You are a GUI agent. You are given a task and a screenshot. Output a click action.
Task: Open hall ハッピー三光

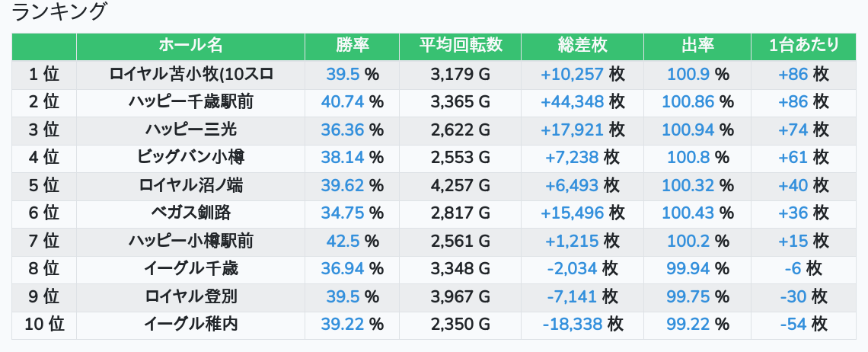(191, 130)
